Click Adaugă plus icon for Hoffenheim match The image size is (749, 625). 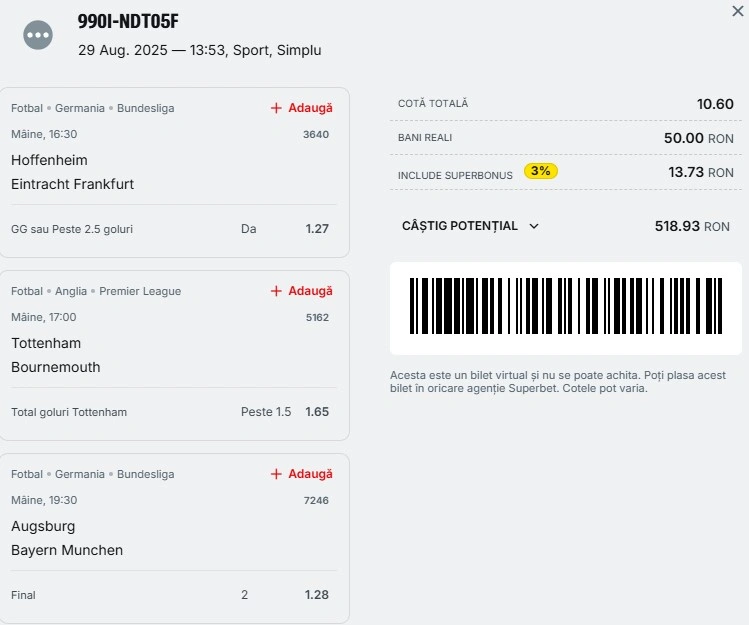pos(301,108)
